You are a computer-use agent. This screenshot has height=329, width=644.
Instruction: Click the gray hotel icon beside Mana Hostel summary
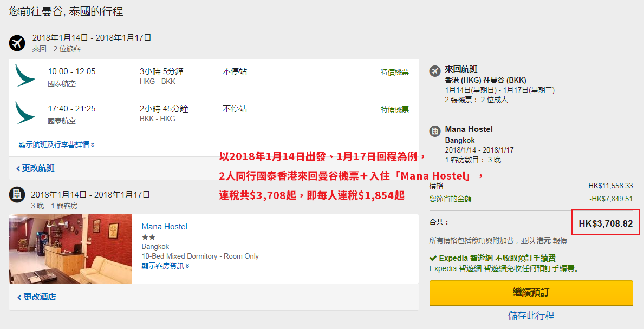click(435, 131)
